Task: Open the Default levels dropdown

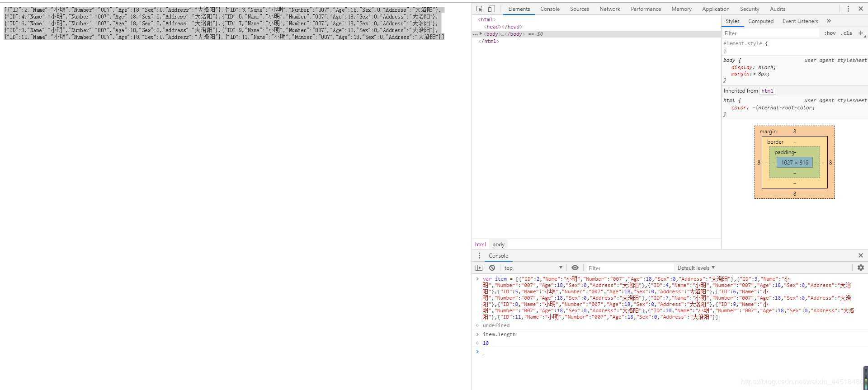Action: (696, 268)
